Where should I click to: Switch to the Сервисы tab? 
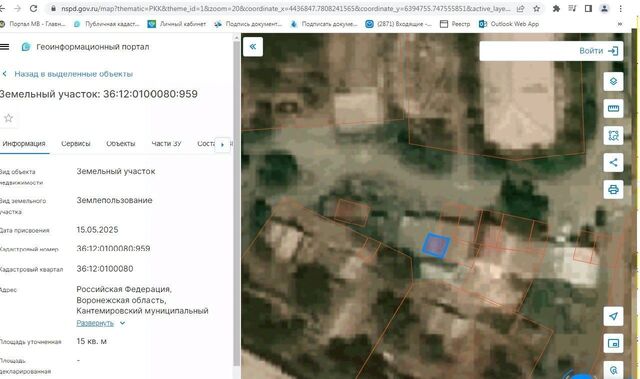tap(76, 144)
